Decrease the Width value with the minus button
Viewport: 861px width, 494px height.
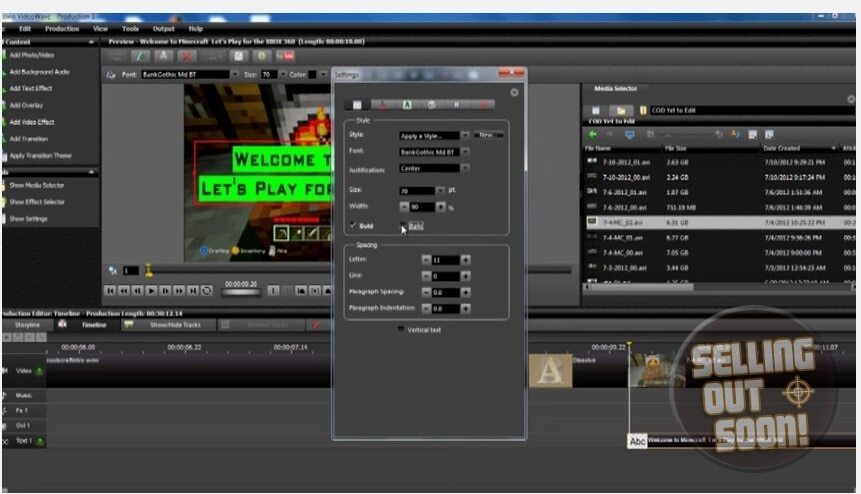pos(404,207)
